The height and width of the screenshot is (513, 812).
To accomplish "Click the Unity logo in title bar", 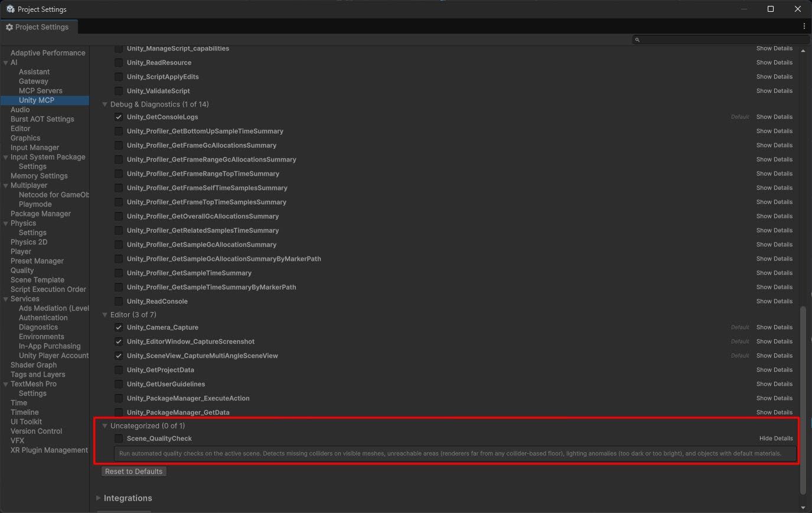I will [10, 9].
